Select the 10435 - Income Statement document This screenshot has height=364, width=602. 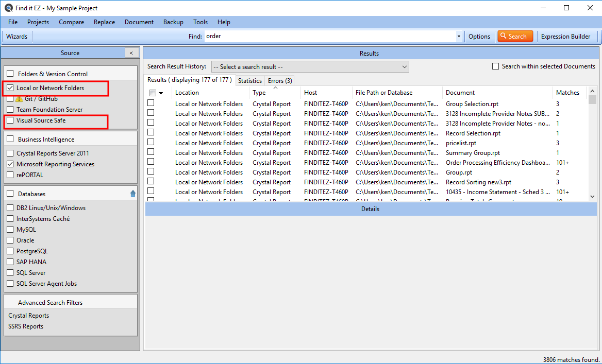(498, 192)
